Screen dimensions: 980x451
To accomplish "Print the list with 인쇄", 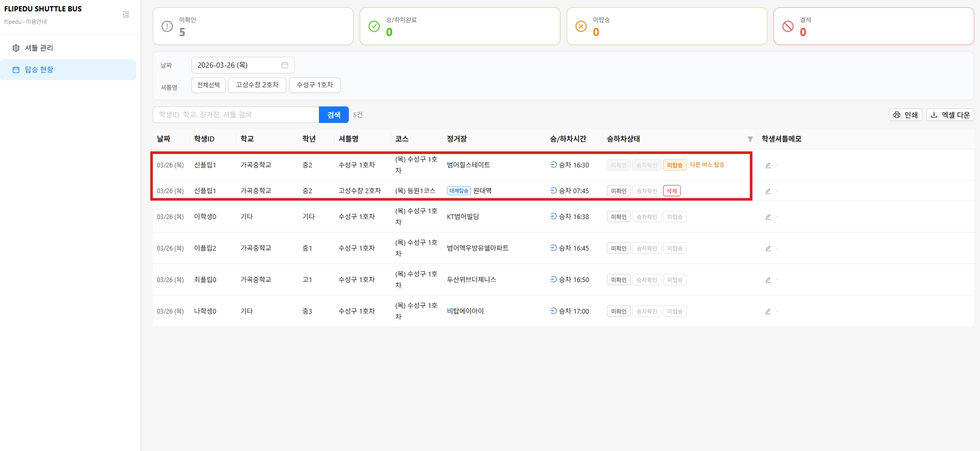I will point(906,115).
